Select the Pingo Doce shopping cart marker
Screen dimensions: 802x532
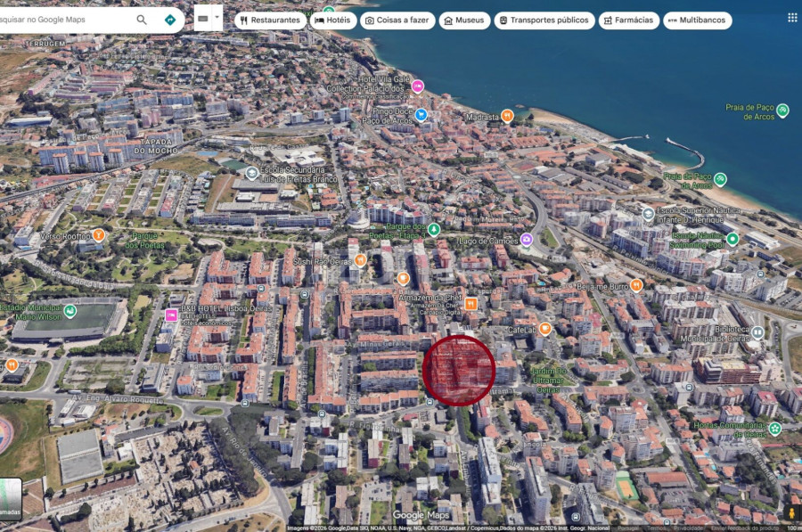[x=421, y=115]
